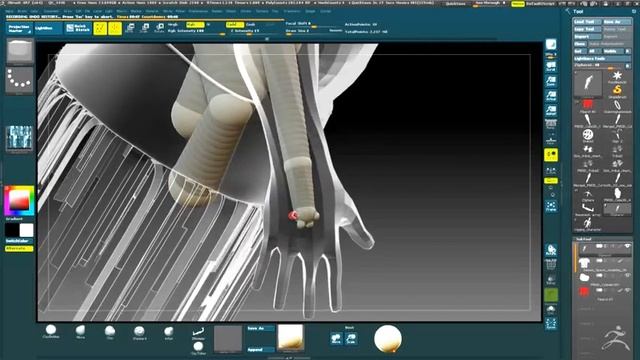Adjust the Z Intensity slider
Image resolution: width=640 pixels, height=360 pixels.
tap(255, 31)
